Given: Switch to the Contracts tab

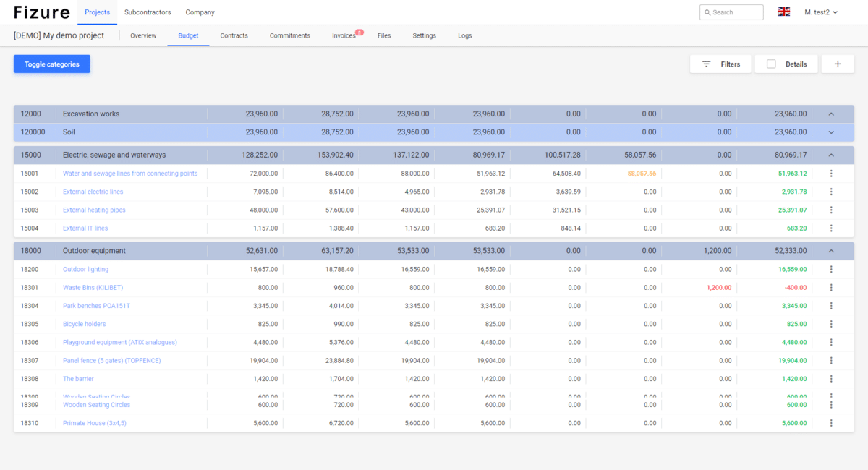Looking at the screenshot, I should coord(234,35).
